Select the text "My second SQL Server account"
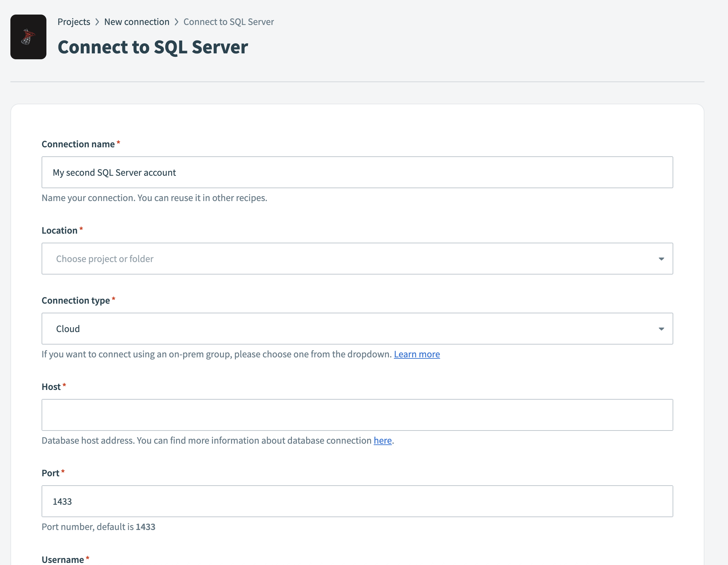The width and height of the screenshot is (728, 565). coord(114,172)
